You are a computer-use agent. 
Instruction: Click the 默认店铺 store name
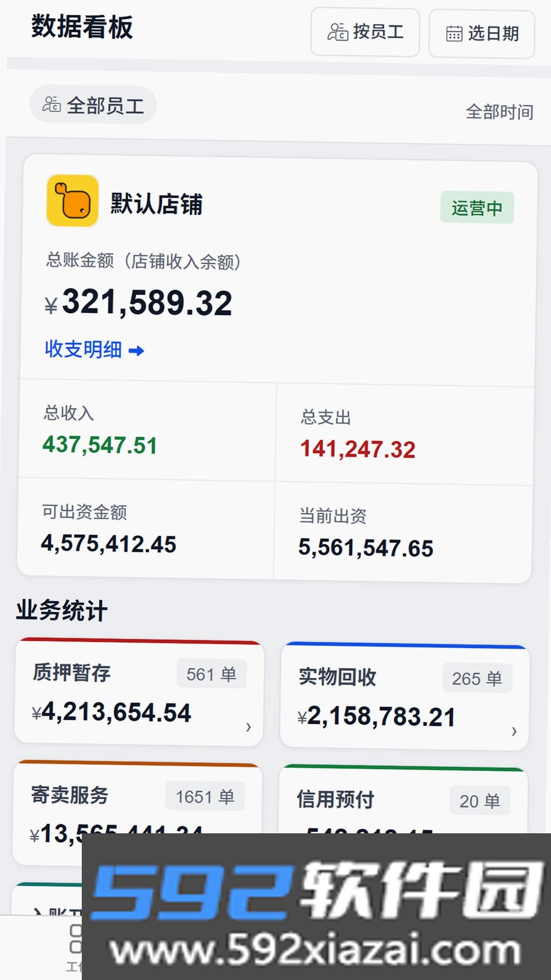click(156, 204)
